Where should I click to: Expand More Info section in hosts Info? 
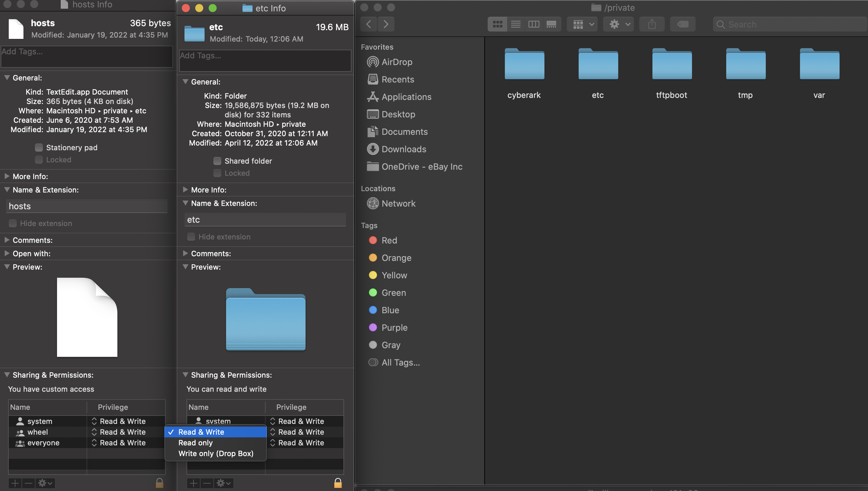[7, 176]
